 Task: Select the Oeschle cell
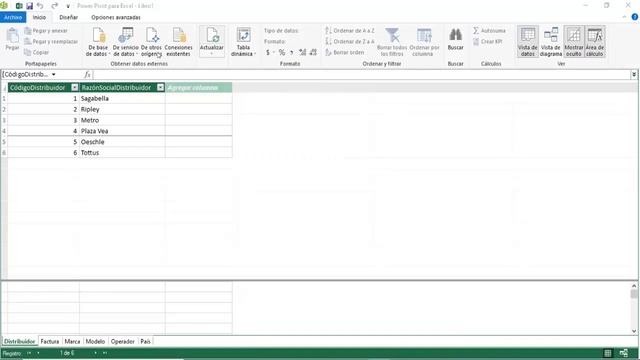click(x=122, y=142)
